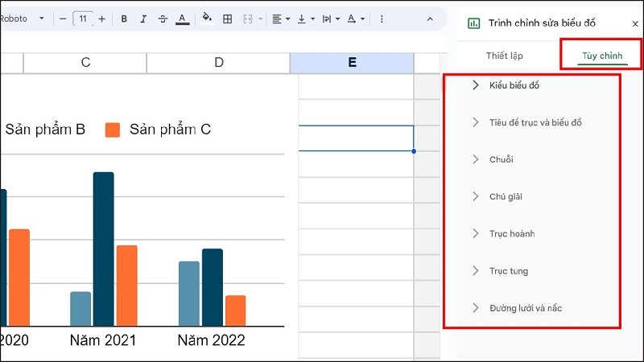Viewport: 644px width, 362px height.
Task: Apply strikethrough formatting
Action: [163, 19]
